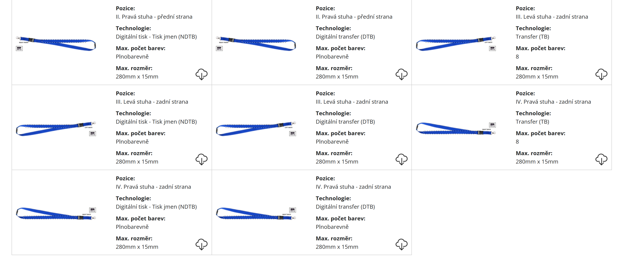Screen dimensions: 644x262
Task: Download template for II. Pravá přední DTB
Action: tap(401, 74)
